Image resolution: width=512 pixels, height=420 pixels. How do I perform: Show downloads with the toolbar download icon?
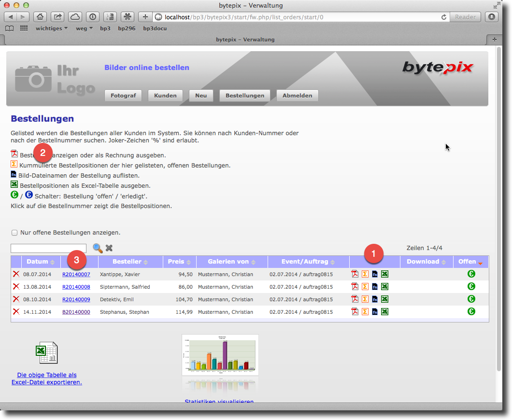(x=492, y=16)
